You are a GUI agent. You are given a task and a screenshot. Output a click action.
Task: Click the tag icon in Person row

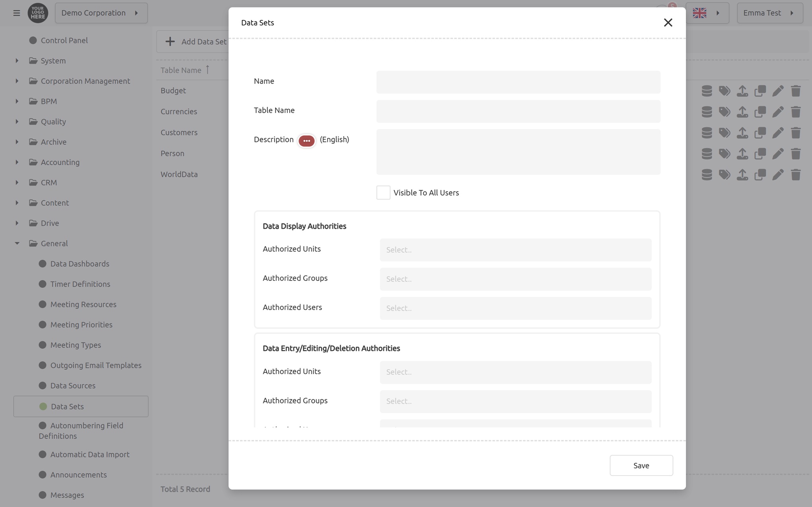click(x=724, y=154)
